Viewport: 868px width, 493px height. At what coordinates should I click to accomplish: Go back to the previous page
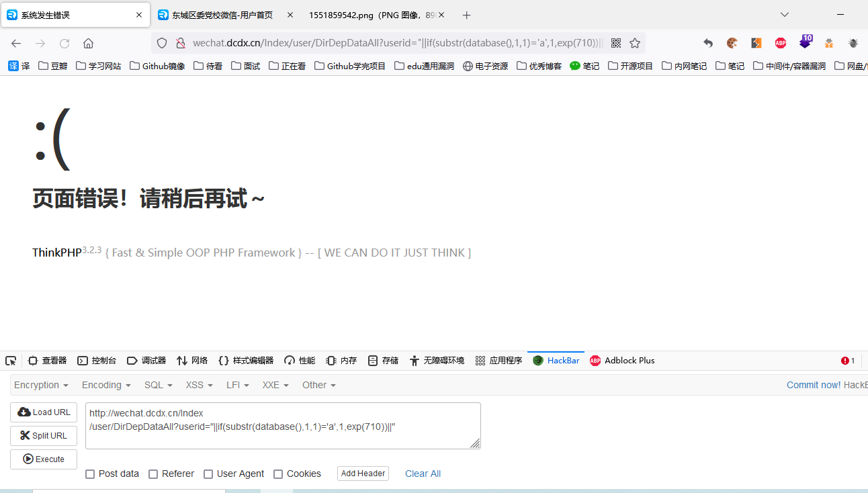coord(16,43)
